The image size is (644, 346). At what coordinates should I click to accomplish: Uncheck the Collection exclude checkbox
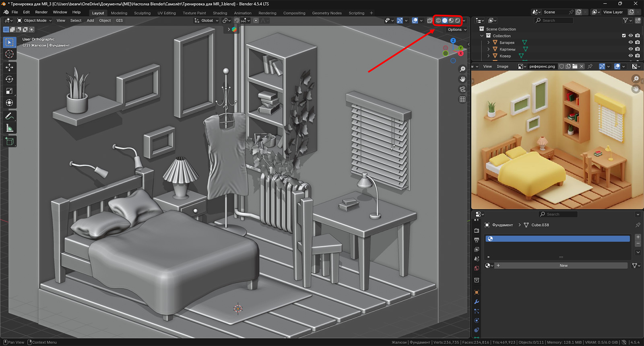[x=624, y=36]
